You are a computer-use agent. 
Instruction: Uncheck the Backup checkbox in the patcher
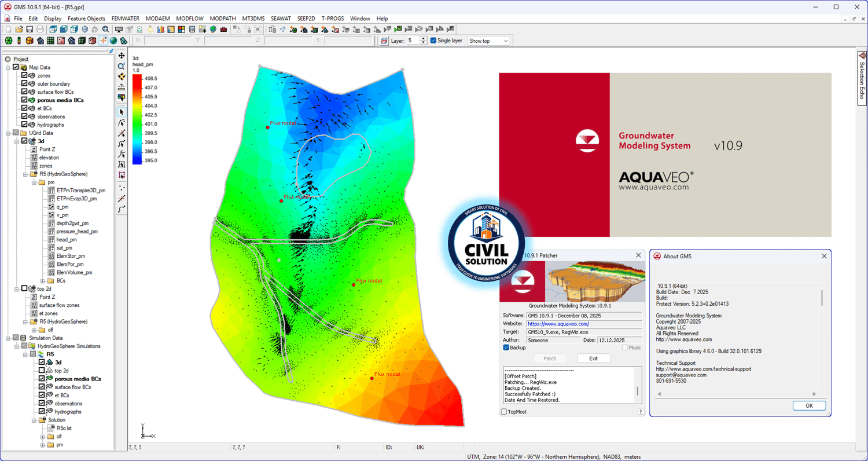pos(506,347)
